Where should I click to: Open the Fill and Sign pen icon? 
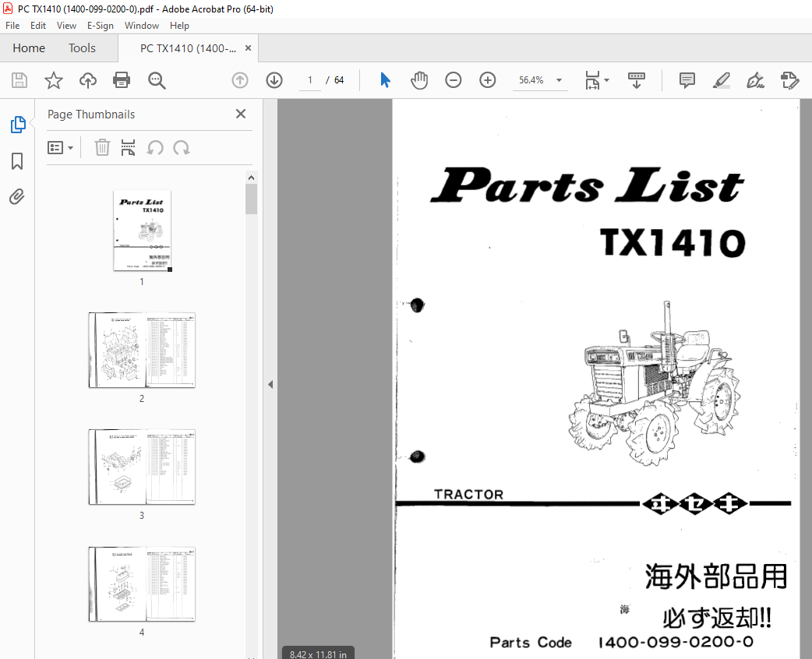(756, 80)
